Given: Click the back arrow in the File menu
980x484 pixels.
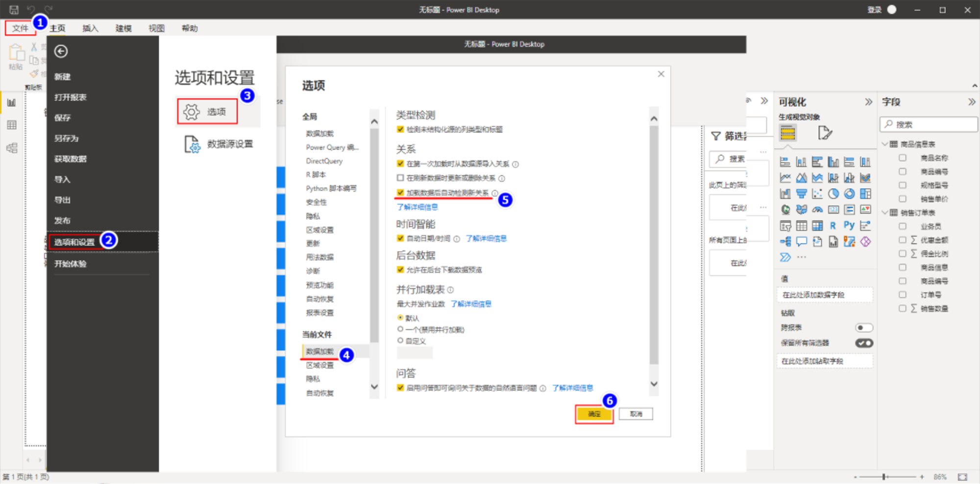Looking at the screenshot, I should [61, 51].
